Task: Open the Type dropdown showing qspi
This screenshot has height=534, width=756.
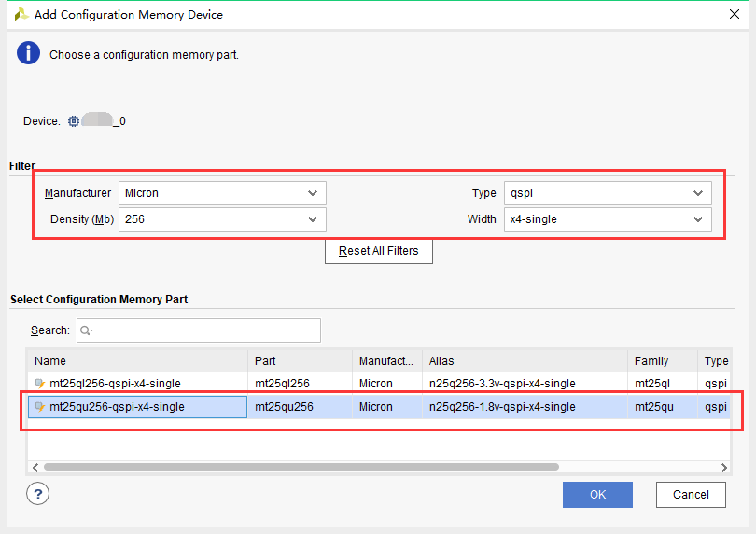Action: pyautogui.click(x=608, y=193)
